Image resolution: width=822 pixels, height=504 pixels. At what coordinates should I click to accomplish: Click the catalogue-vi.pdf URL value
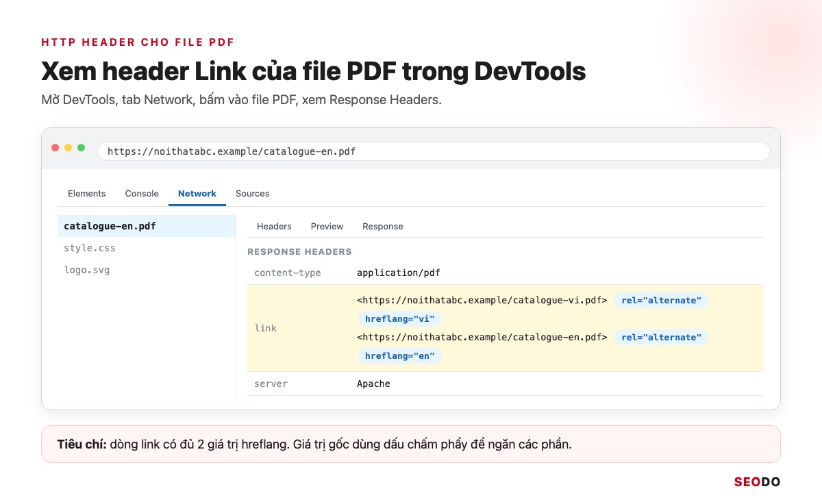[x=482, y=300]
